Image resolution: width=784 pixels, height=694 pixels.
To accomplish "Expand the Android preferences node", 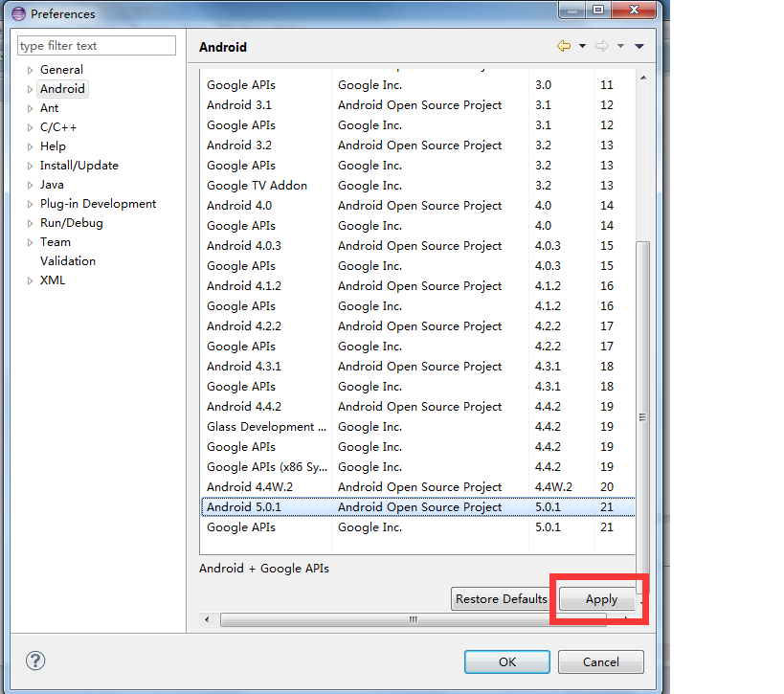I will [x=30, y=89].
